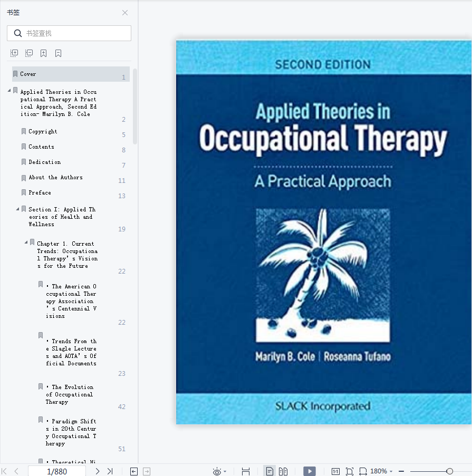Click the About the Authors flag icon
Screen dimensions: 472x476
pyautogui.click(x=24, y=178)
